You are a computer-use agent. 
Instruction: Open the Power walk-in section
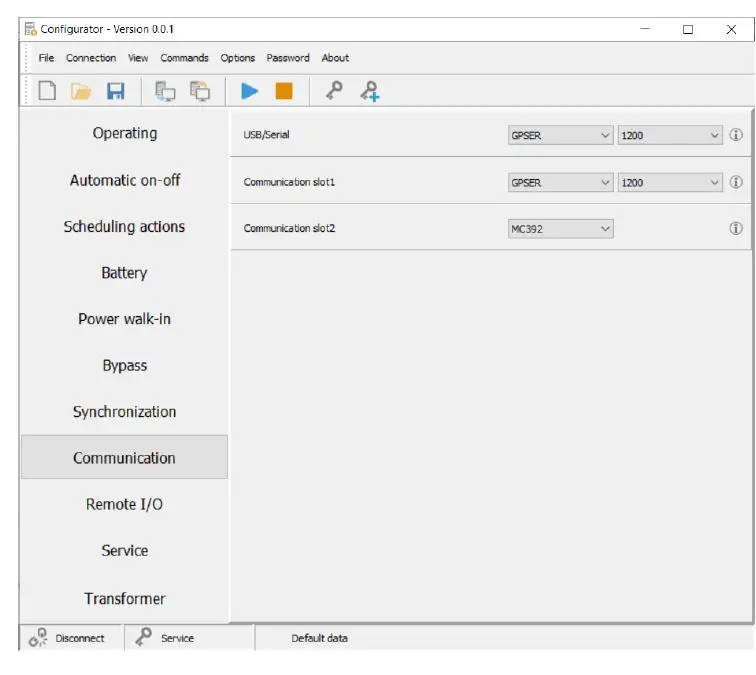click(124, 319)
